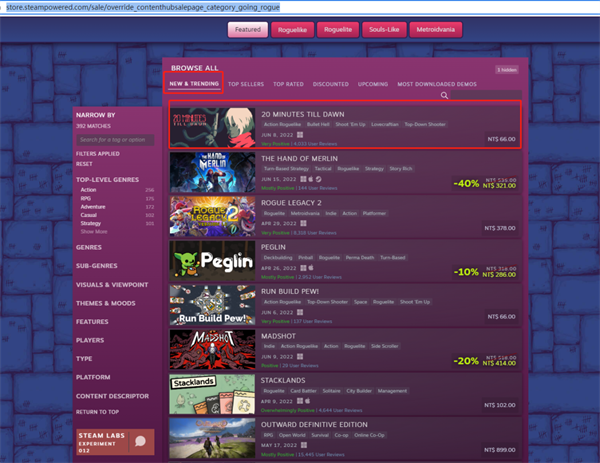
Task: Click Steam icon on Hand of Merlin row
Action: pyautogui.click(x=318, y=179)
